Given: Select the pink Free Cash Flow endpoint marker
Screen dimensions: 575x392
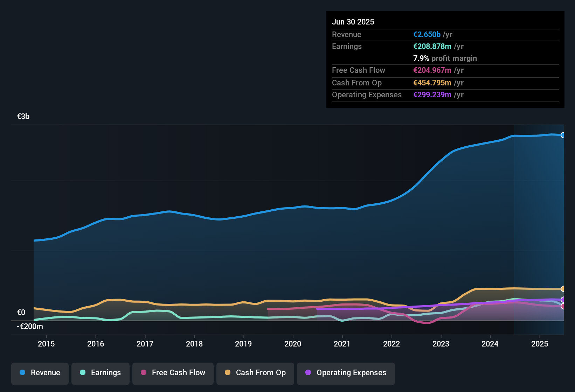Looking at the screenshot, I should [x=563, y=306].
